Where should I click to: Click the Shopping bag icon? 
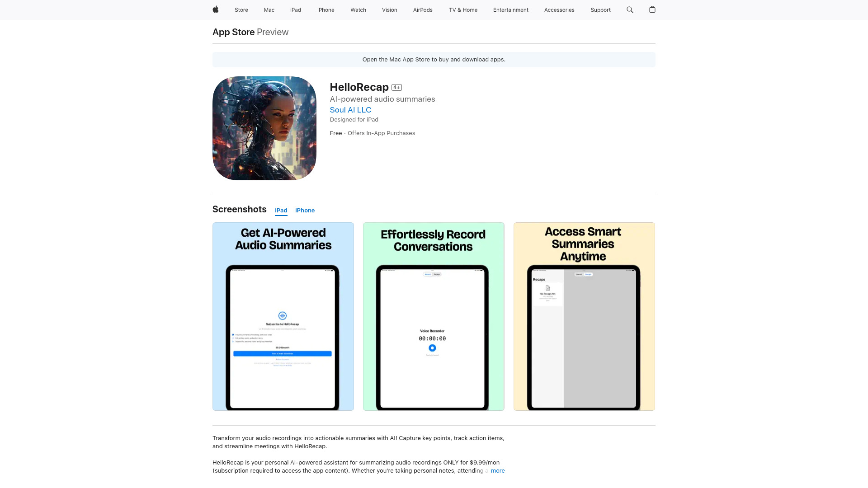coord(652,9)
